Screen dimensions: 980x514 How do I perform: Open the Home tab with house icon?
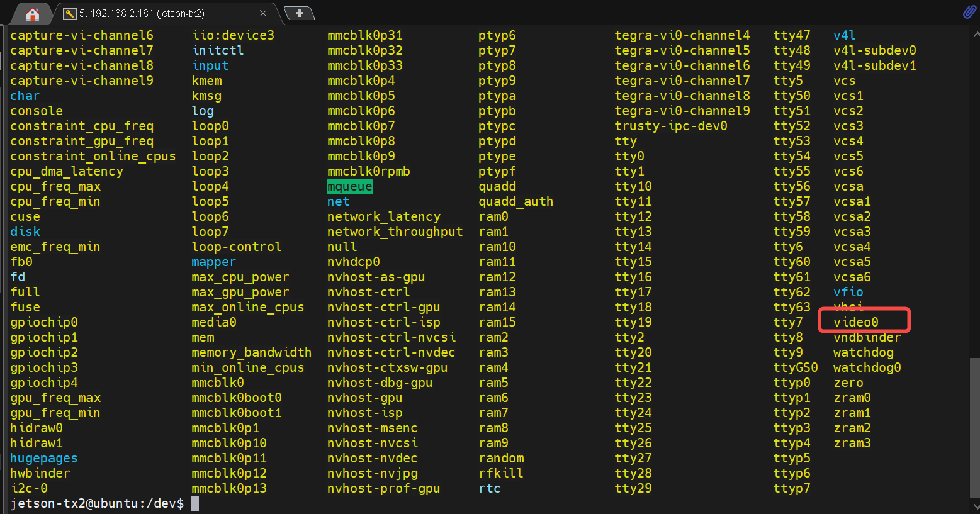(x=33, y=13)
